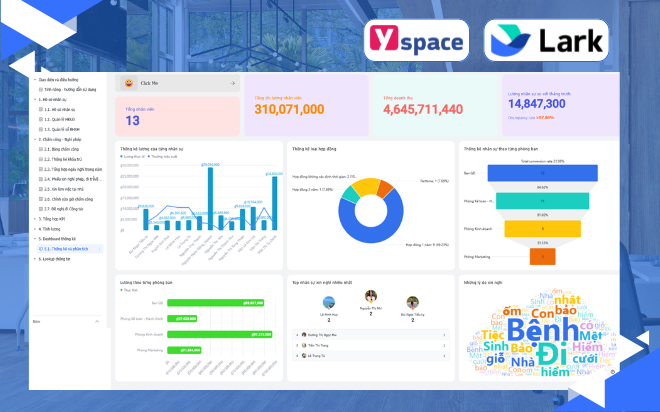This screenshot has width=660, height=412.
Task: Click Lê Minh Huy's avatar
Action: 329,303
